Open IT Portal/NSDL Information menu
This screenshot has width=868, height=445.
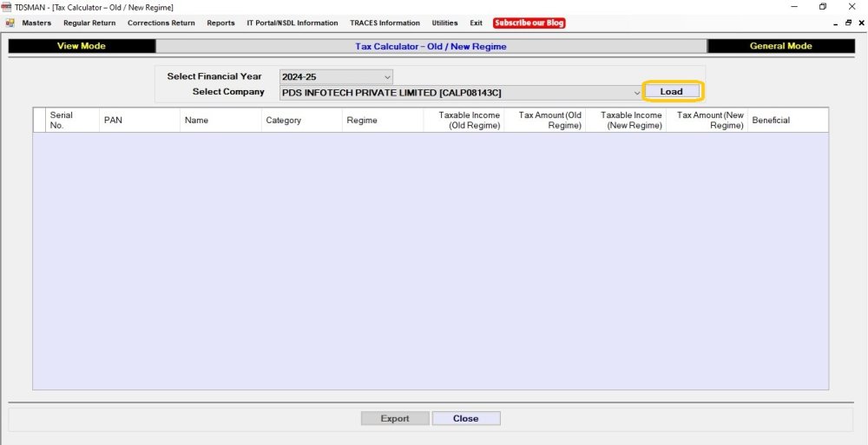click(x=293, y=23)
